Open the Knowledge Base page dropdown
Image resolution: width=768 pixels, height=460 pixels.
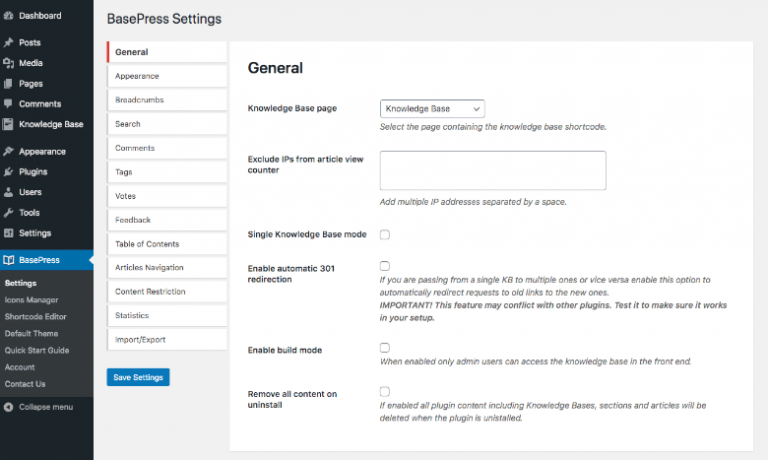[x=432, y=109]
